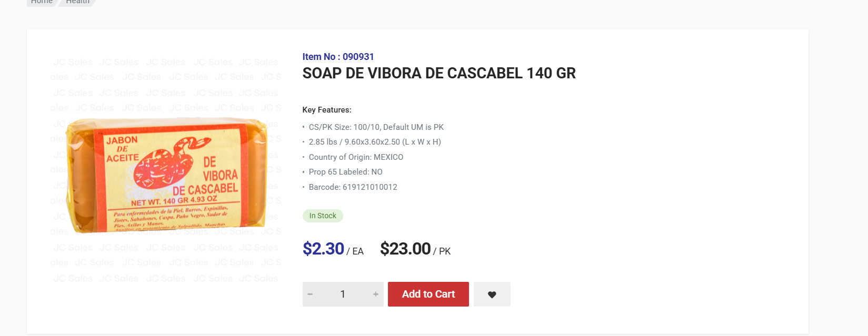The width and height of the screenshot is (868, 336).
Task: Click the Prop 65 Labeled line
Action: (x=345, y=172)
